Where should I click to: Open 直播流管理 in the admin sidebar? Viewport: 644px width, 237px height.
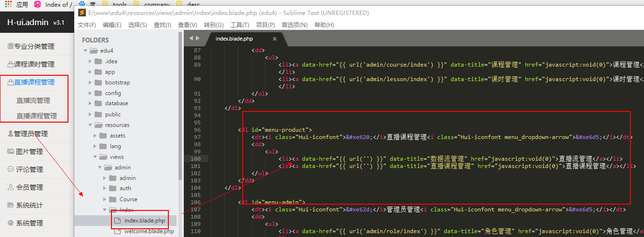pos(33,101)
